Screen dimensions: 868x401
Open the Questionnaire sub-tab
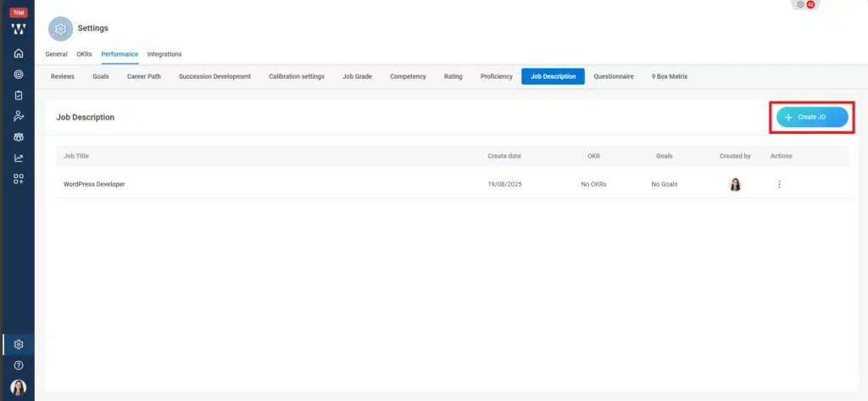(x=614, y=76)
